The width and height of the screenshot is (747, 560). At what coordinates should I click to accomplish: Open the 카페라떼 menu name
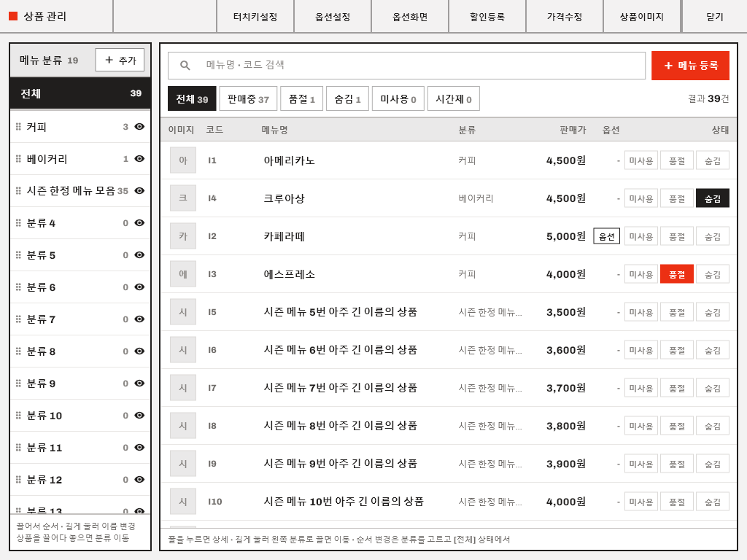pyautogui.click(x=284, y=236)
